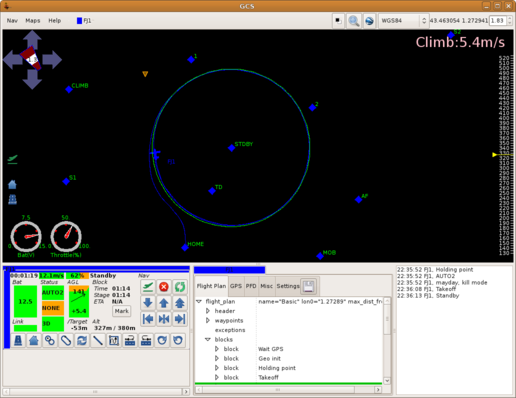Expand the Holding point block row
516x398 pixels.
[x=217, y=368]
